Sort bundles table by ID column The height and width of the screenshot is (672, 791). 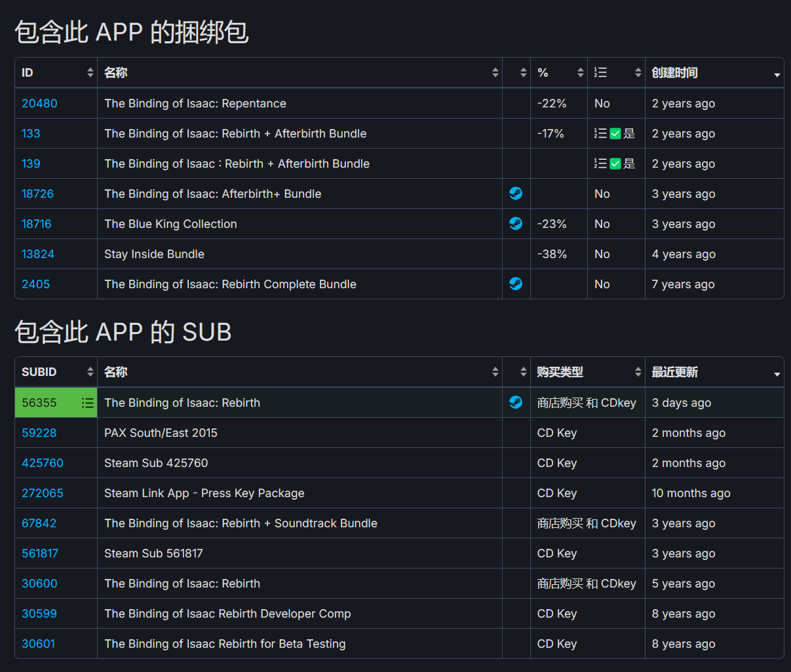56,73
